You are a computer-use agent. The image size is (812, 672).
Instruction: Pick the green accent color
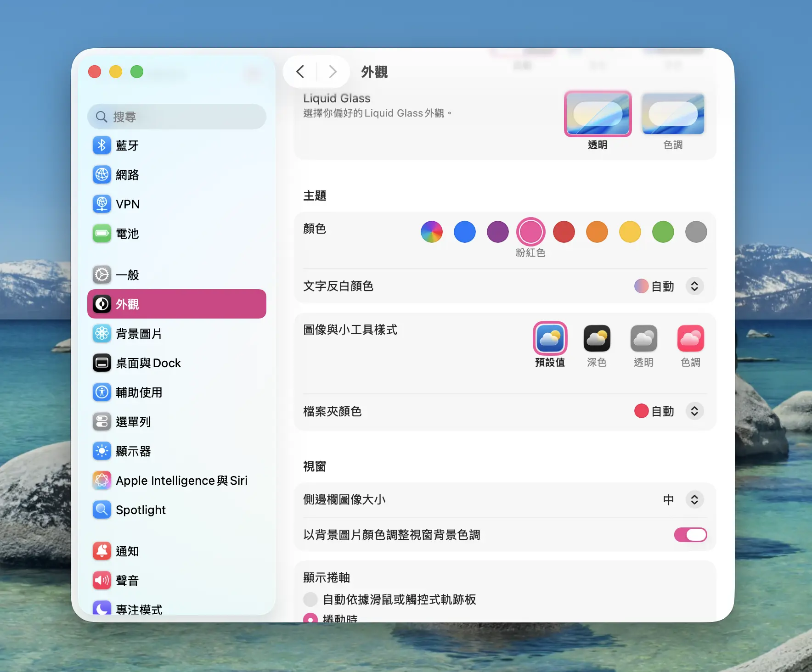pos(663,232)
